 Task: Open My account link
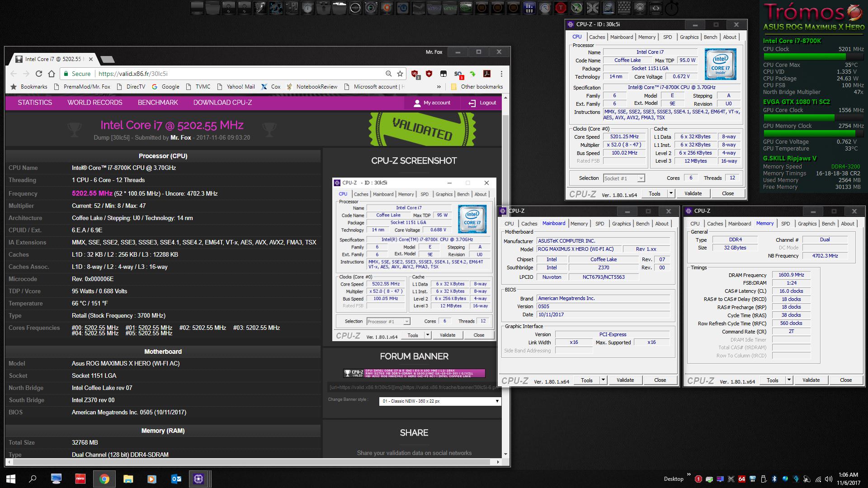point(432,103)
